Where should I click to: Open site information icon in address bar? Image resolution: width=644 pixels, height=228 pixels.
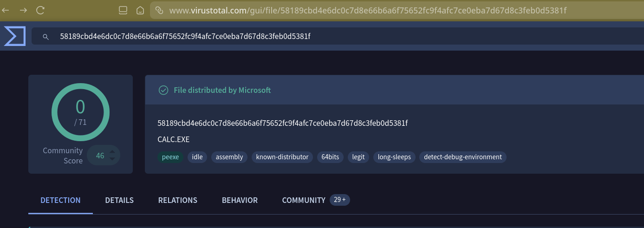click(x=159, y=10)
